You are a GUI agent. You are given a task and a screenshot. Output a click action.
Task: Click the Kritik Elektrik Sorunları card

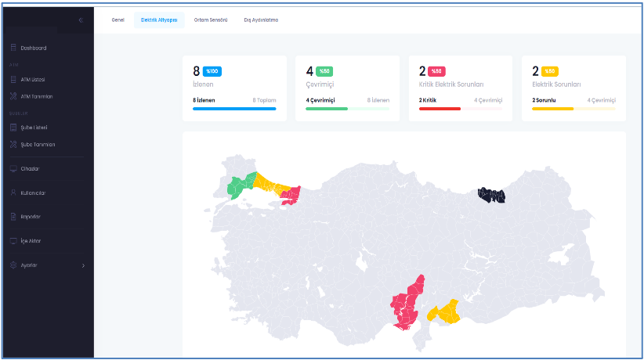[460, 88]
